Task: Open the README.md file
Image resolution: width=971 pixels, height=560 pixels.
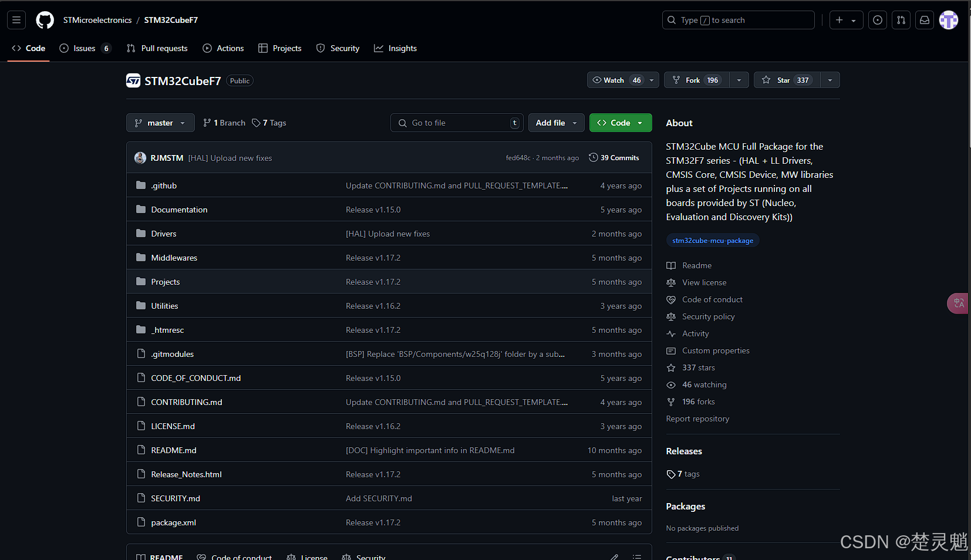Action: click(x=174, y=450)
